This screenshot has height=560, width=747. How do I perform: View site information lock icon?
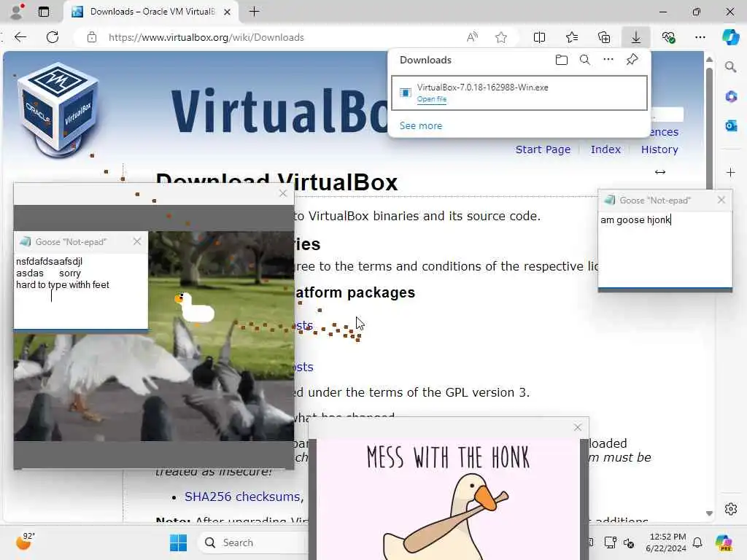[92, 37]
